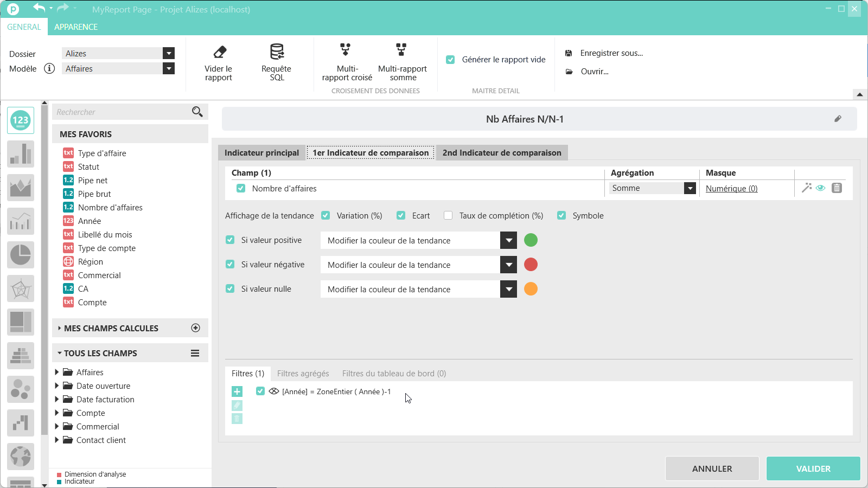Image resolution: width=868 pixels, height=488 pixels.
Task: Uncheck Générer le rapport vide
Action: 450,60
